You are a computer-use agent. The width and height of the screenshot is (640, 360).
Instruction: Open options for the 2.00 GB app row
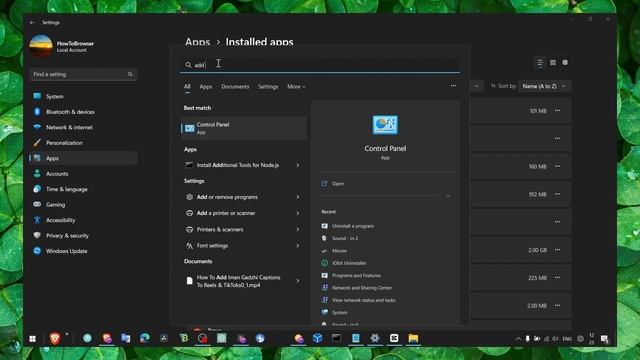(558, 250)
